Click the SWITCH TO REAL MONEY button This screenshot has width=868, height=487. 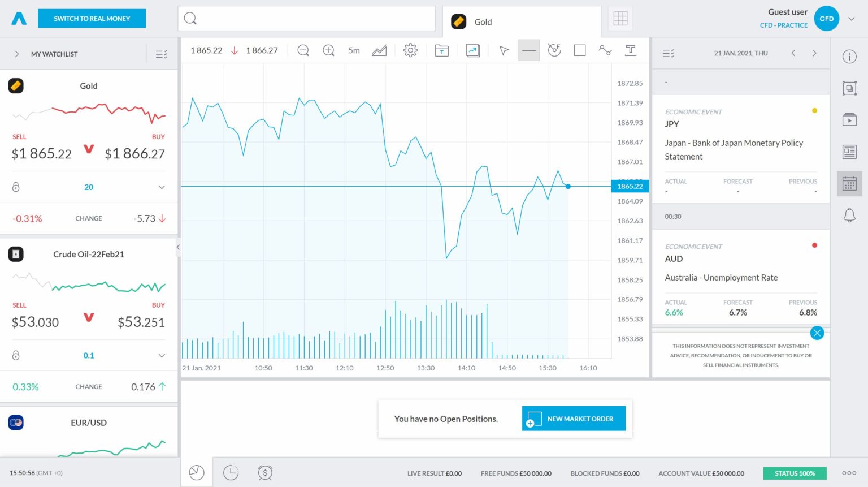click(92, 18)
